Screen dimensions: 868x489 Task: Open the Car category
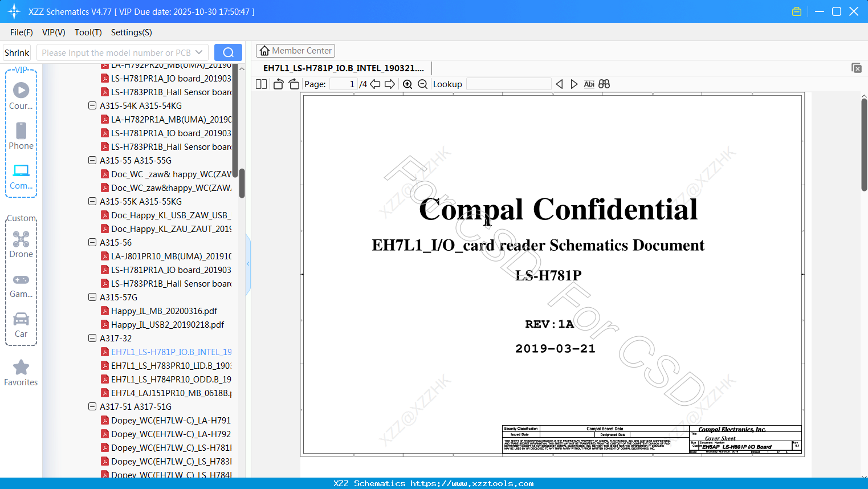pyautogui.click(x=21, y=324)
